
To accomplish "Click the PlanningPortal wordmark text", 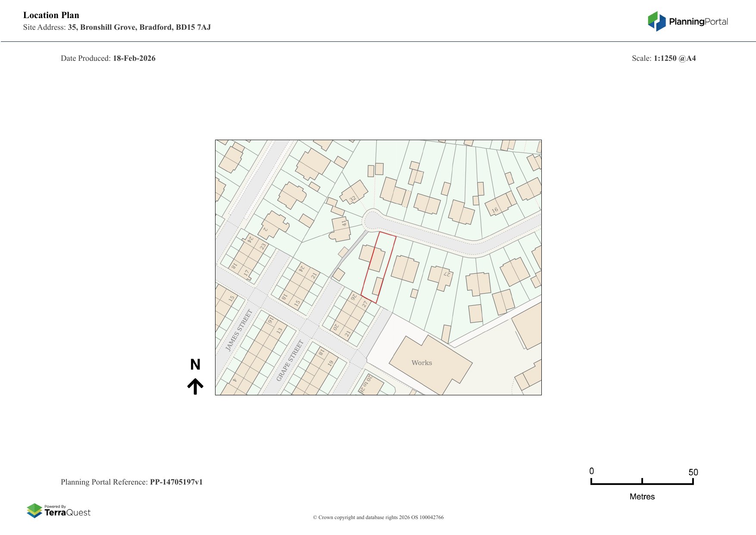I will (x=698, y=22).
